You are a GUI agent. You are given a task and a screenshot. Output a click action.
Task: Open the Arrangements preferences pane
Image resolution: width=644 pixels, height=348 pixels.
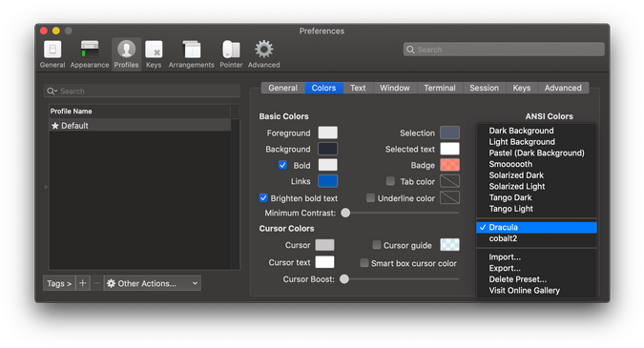pos(191,53)
